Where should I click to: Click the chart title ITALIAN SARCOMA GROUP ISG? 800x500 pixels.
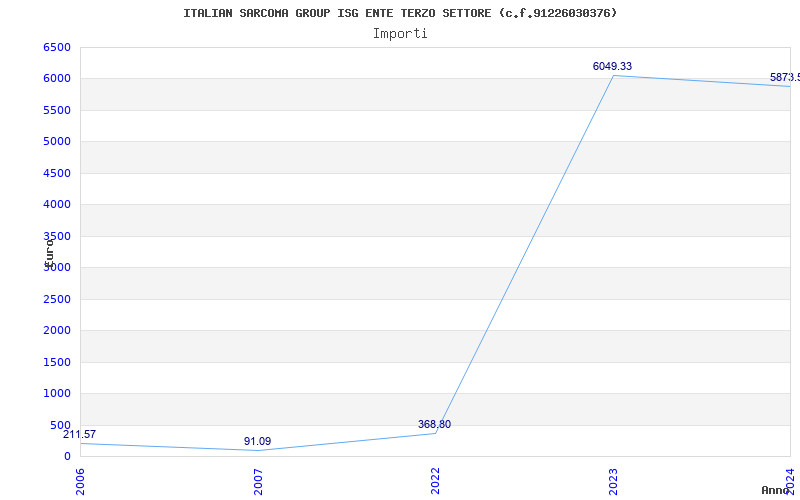(x=400, y=13)
